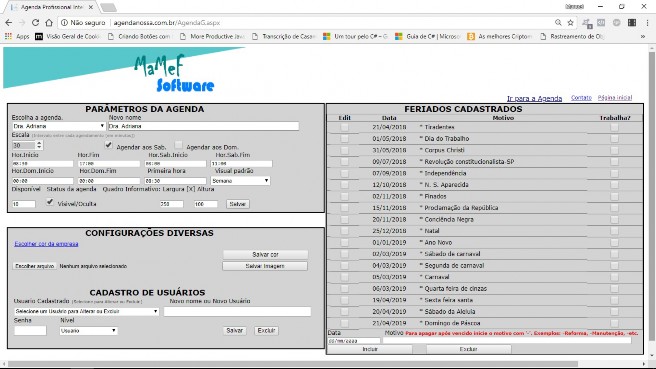Viewport: 656px width, 369px height.
Task: Toggle 'Agendar aos Sab.' checkbox
Action: pyautogui.click(x=108, y=145)
